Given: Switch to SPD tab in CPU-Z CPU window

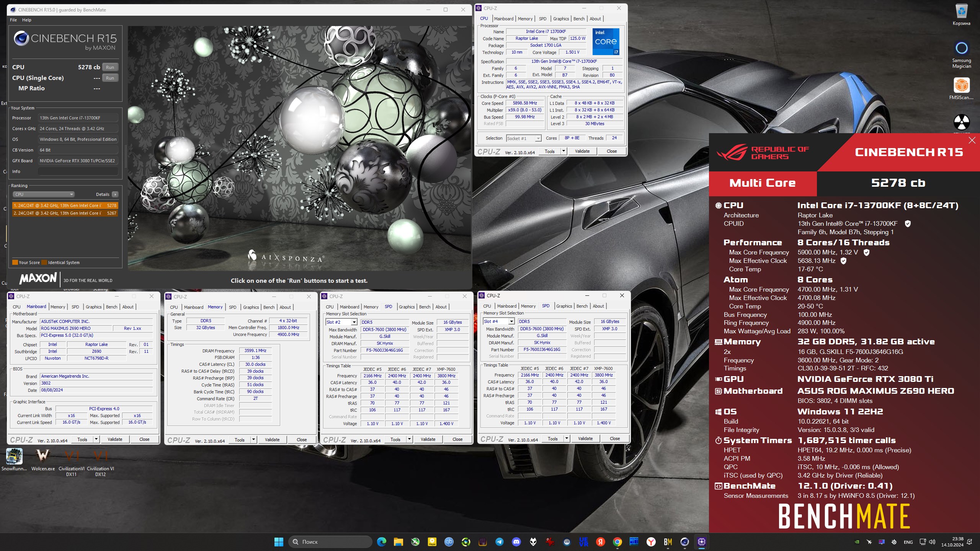Looking at the screenshot, I should 542,19.
